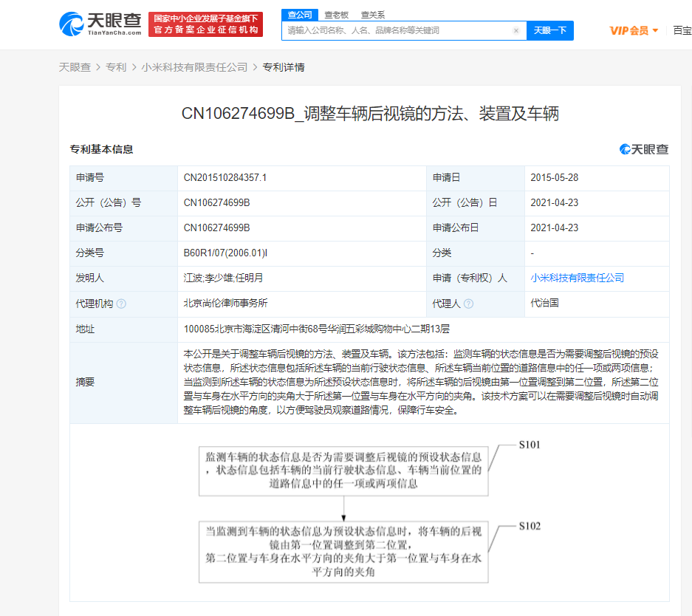Select inventors 江波;李少雄;任明月
Viewport: 692px width, 616px height.
pyautogui.click(x=223, y=278)
